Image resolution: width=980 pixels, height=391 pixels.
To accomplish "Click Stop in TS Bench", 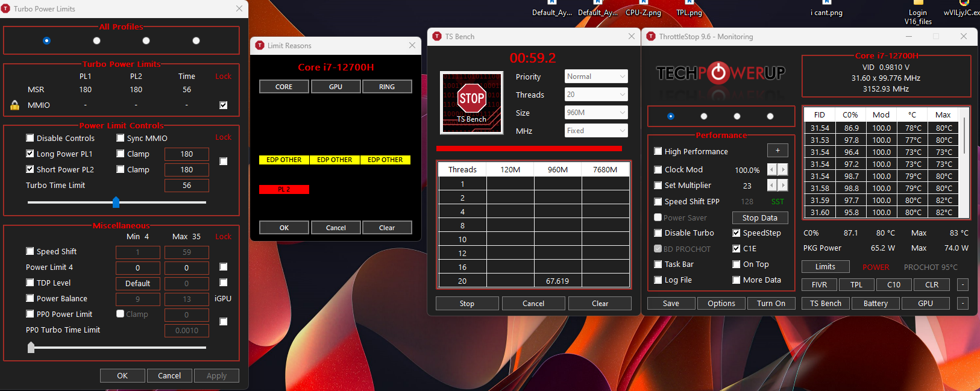I will click(x=467, y=304).
